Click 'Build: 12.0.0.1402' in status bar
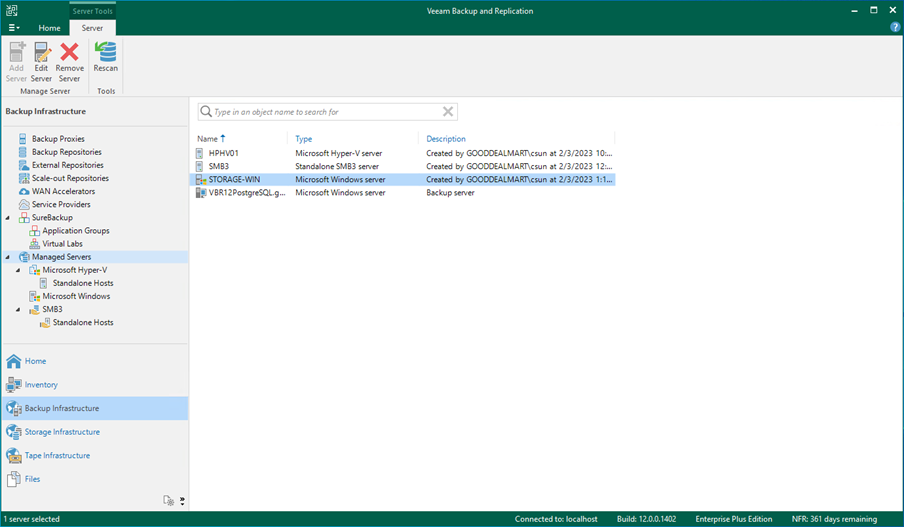904x527 pixels. tap(646, 520)
